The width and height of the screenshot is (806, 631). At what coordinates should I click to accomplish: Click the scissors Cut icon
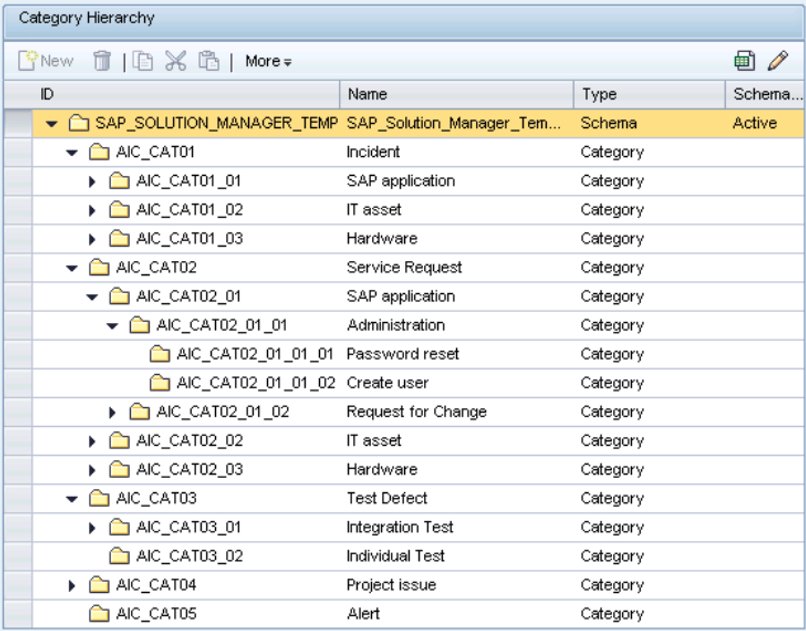pyautogui.click(x=175, y=61)
